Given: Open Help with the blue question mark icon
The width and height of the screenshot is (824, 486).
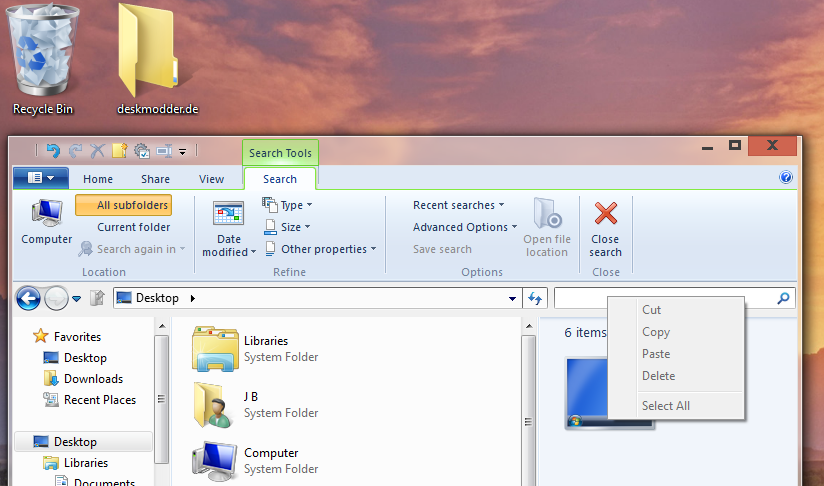Looking at the screenshot, I should click(786, 177).
